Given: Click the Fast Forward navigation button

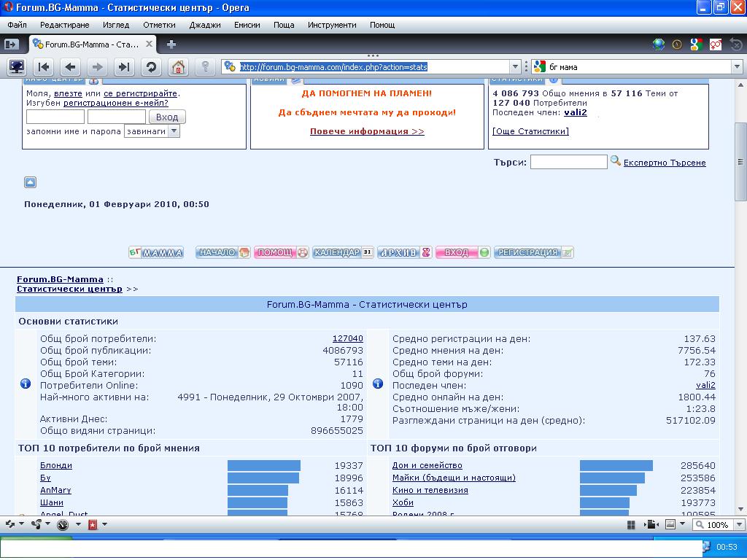Looking at the screenshot, I should pos(124,67).
